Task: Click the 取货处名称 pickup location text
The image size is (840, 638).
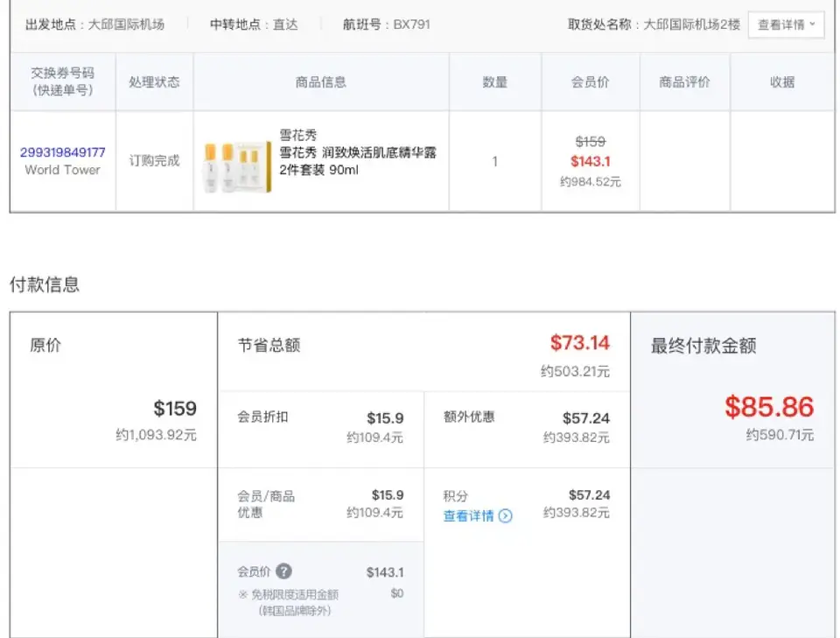Action: (654, 25)
